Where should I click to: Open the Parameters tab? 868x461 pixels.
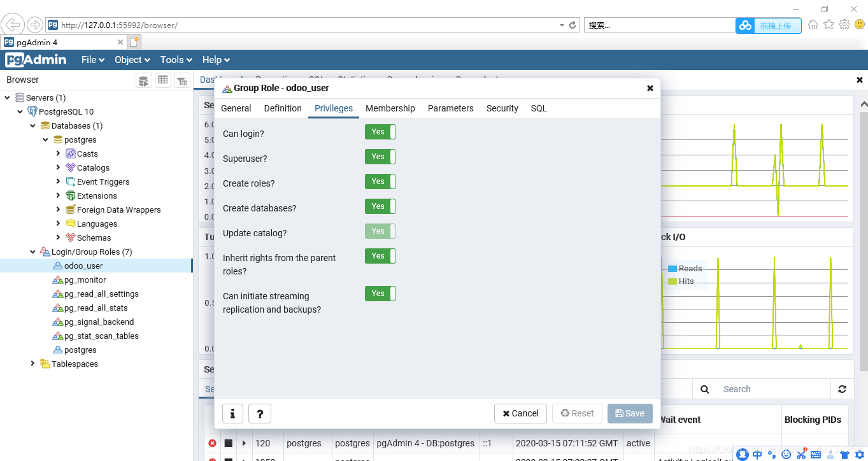tap(451, 108)
